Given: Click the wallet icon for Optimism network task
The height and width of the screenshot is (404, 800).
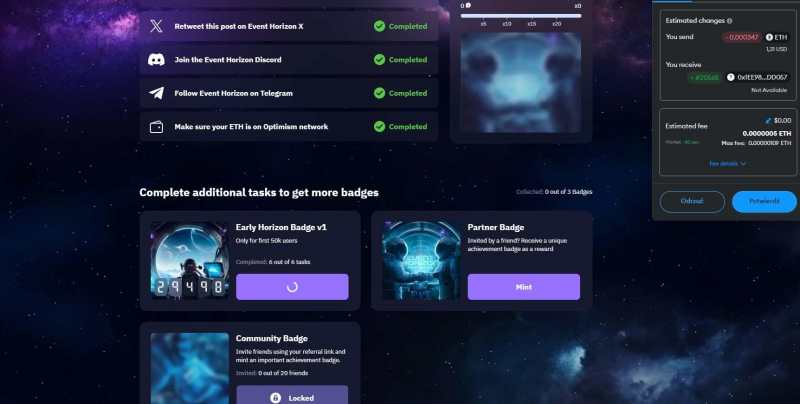Looking at the screenshot, I should click(x=156, y=127).
